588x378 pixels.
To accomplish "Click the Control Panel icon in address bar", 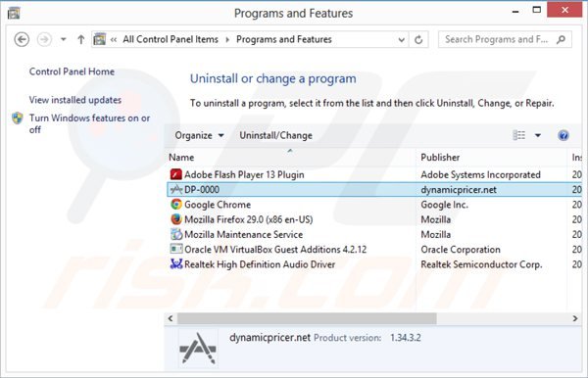I will [100, 39].
